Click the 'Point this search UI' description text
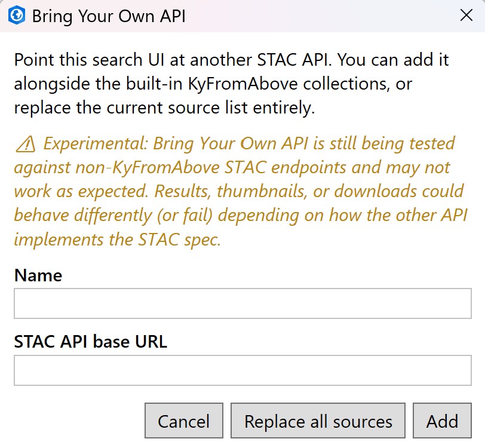The width and height of the screenshot is (485, 448). click(231, 84)
